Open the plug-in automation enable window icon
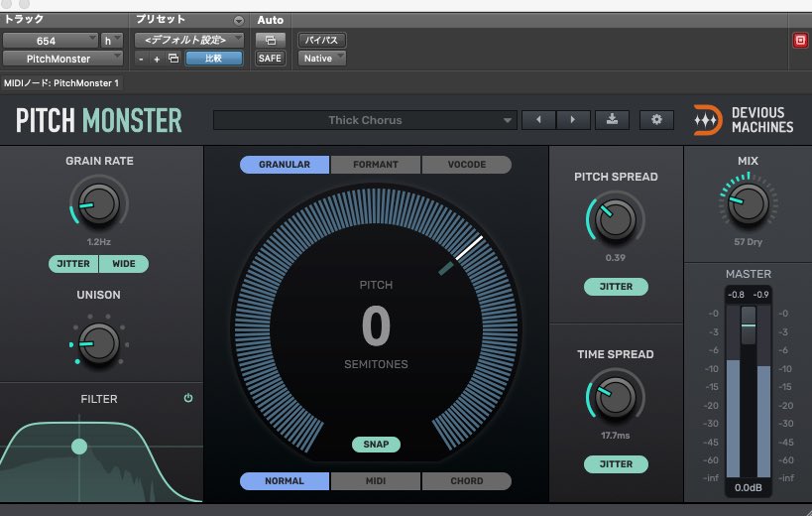 click(x=271, y=40)
